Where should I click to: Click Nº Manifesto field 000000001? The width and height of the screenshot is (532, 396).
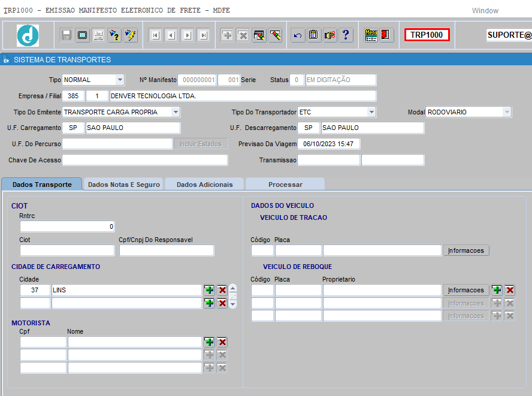click(197, 80)
